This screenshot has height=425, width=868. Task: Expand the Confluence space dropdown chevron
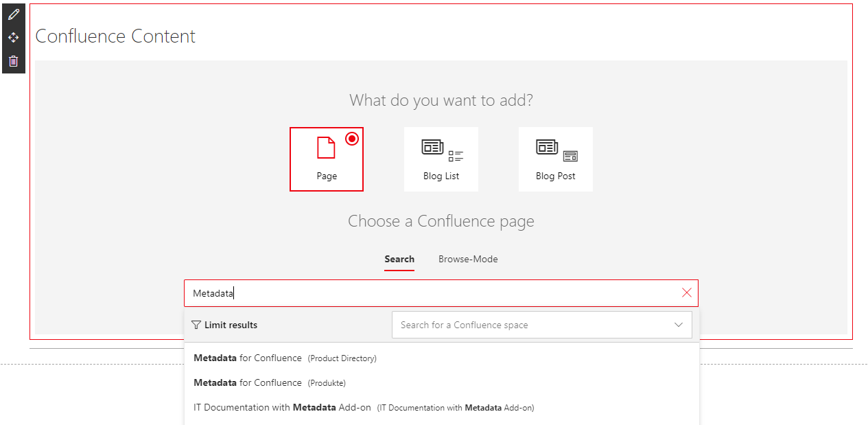[x=679, y=324]
